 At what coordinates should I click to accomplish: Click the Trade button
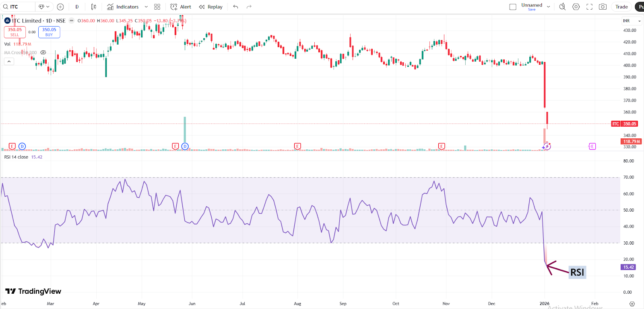coord(621,7)
